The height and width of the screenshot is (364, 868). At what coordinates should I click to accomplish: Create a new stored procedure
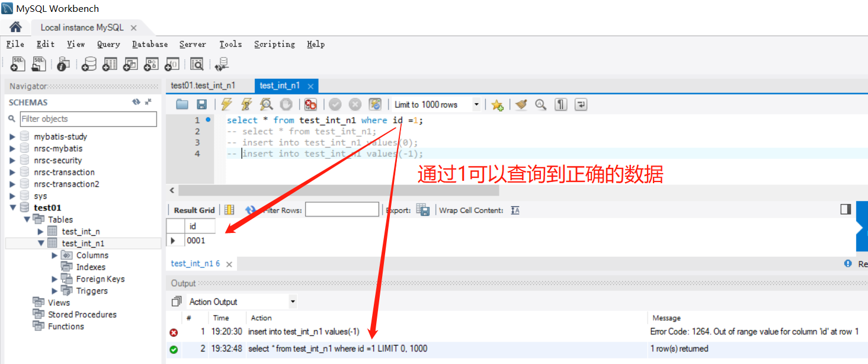tap(151, 64)
